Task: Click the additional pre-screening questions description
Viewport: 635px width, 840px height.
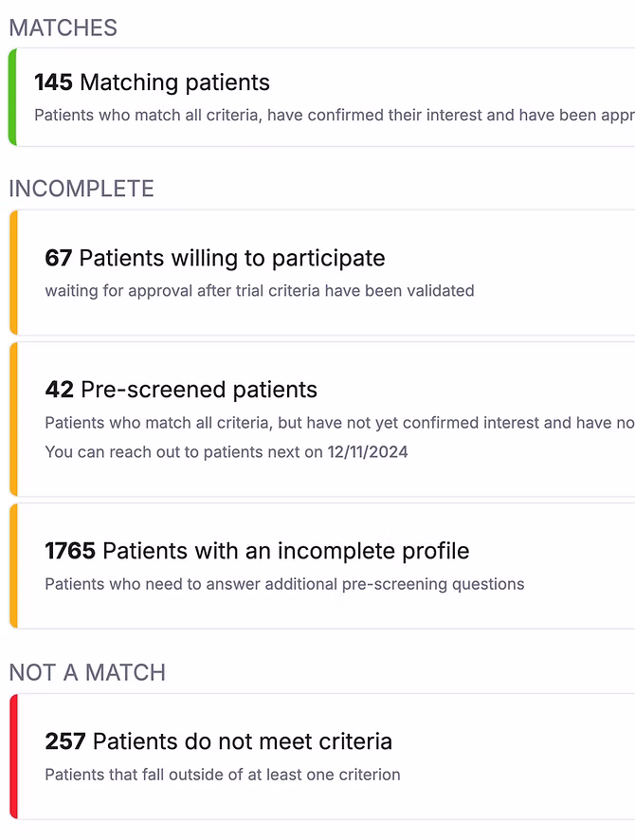Action: coord(283,584)
